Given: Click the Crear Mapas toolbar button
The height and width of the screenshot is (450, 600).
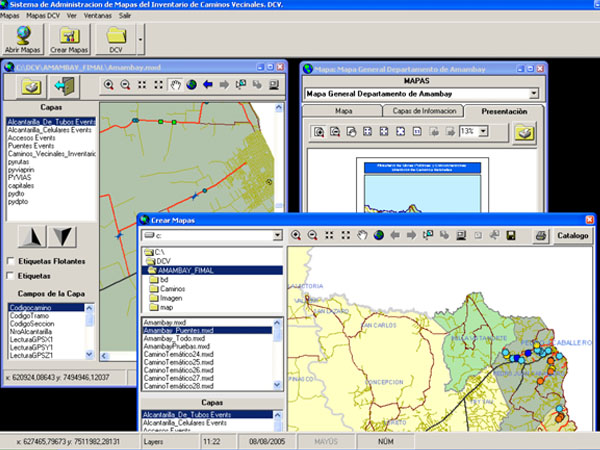Looking at the screenshot, I should (70, 40).
